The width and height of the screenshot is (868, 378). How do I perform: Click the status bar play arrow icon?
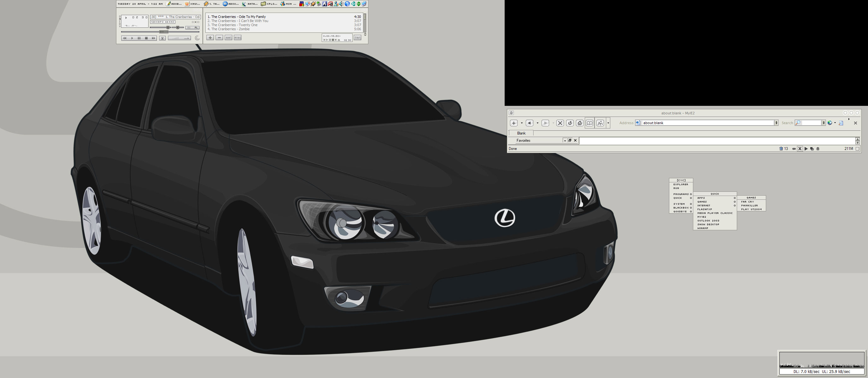(x=806, y=149)
